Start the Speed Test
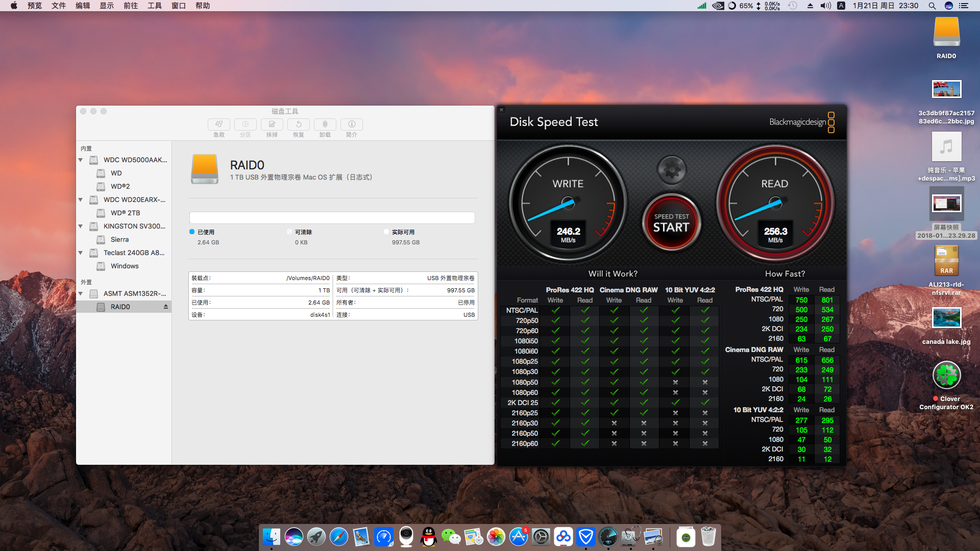Image resolution: width=980 pixels, height=551 pixels. 672,222
